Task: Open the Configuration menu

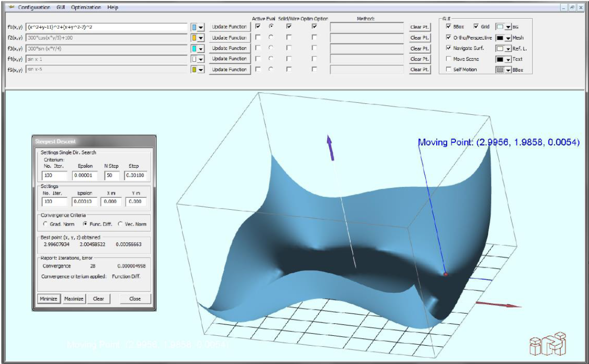Action: 34,7
